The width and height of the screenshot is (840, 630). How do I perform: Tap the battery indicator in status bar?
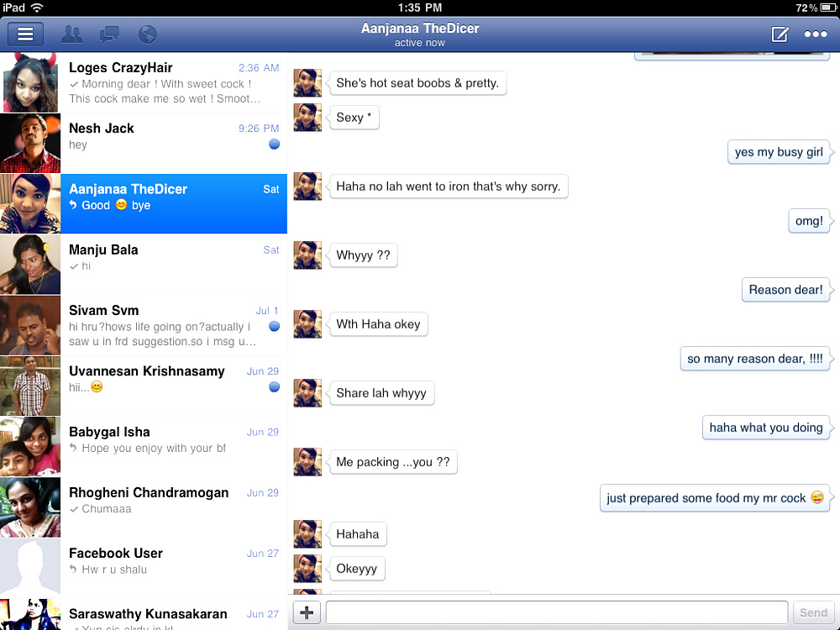pyautogui.click(x=828, y=8)
